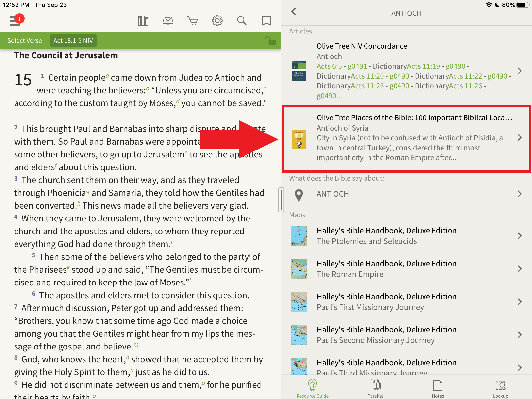Expand Paul's Second Missionary Journey chevron
This screenshot has height=399, width=532.
tap(520, 335)
